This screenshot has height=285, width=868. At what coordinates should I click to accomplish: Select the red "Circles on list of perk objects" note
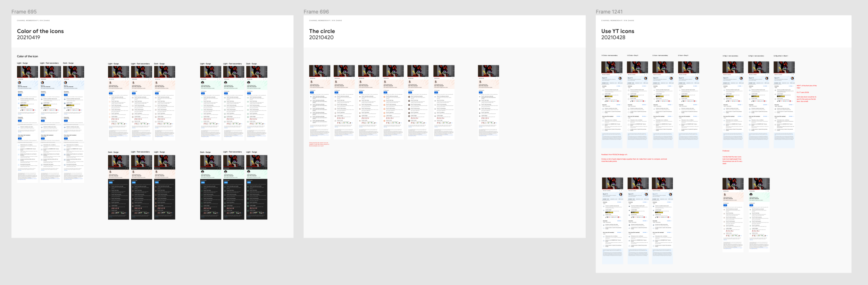tap(634, 160)
